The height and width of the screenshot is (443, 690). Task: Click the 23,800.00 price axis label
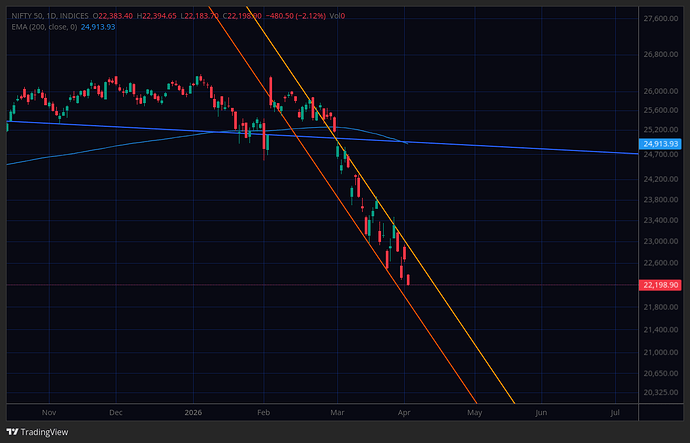tap(661, 200)
